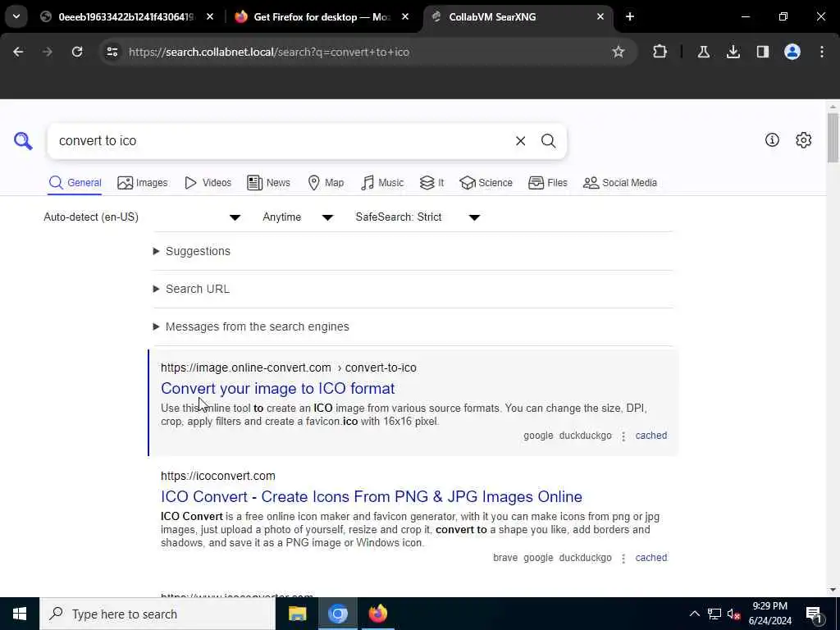This screenshot has width=840, height=630.
Task: Open the Auto-detect (en-US) language dropdown
Action: tap(143, 217)
